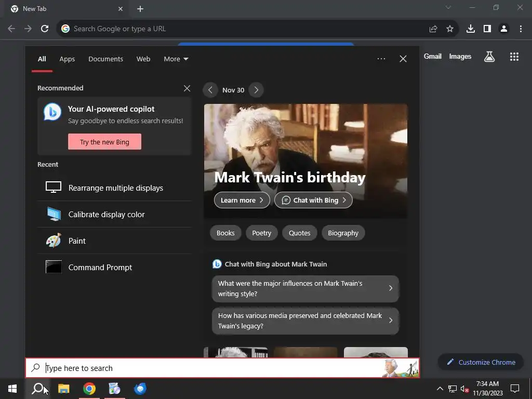Select the Poetry chip
This screenshot has width=532, height=399.
[262, 233]
